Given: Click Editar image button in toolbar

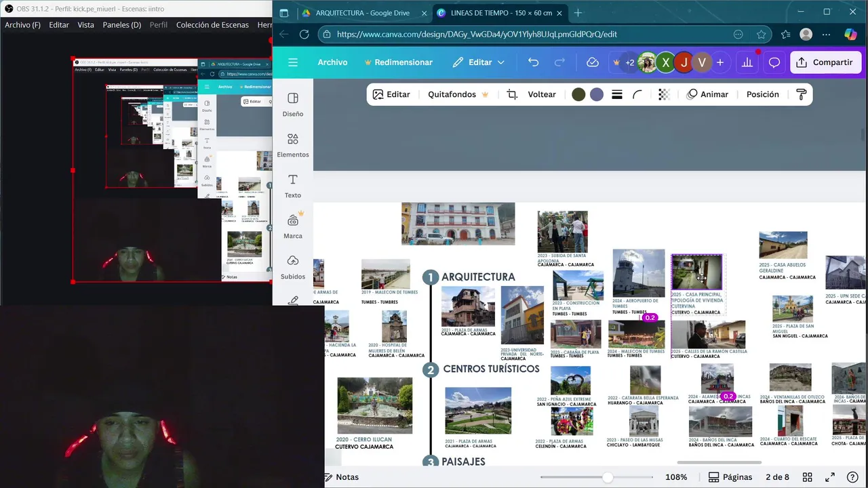Looking at the screenshot, I should point(391,95).
